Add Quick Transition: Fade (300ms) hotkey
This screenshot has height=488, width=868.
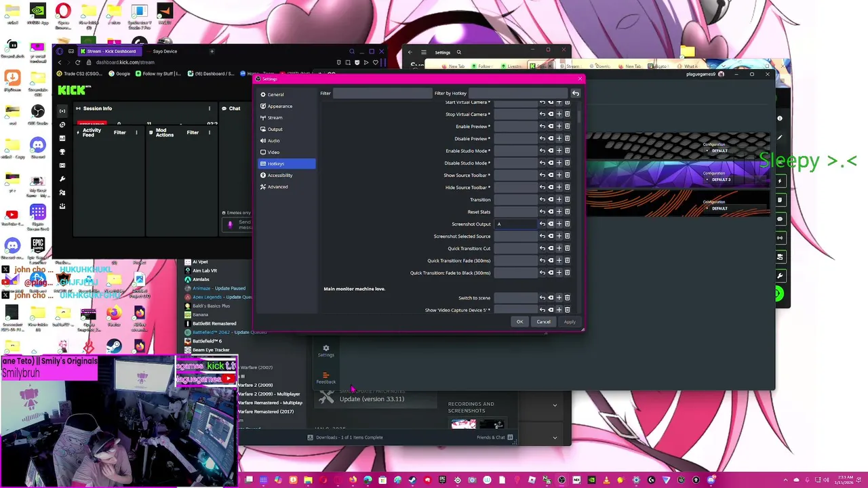[559, 260]
